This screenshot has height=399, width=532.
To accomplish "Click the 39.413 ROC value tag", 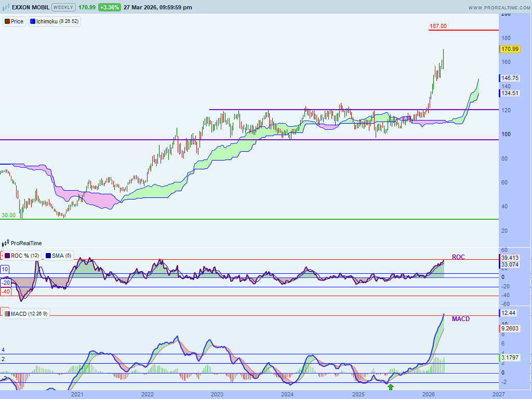I will tap(509, 258).
